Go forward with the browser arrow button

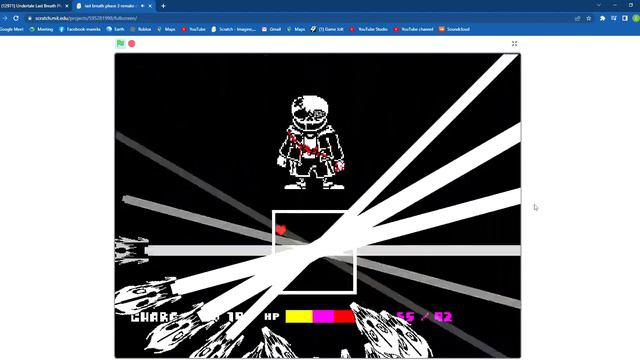tap(4, 18)
